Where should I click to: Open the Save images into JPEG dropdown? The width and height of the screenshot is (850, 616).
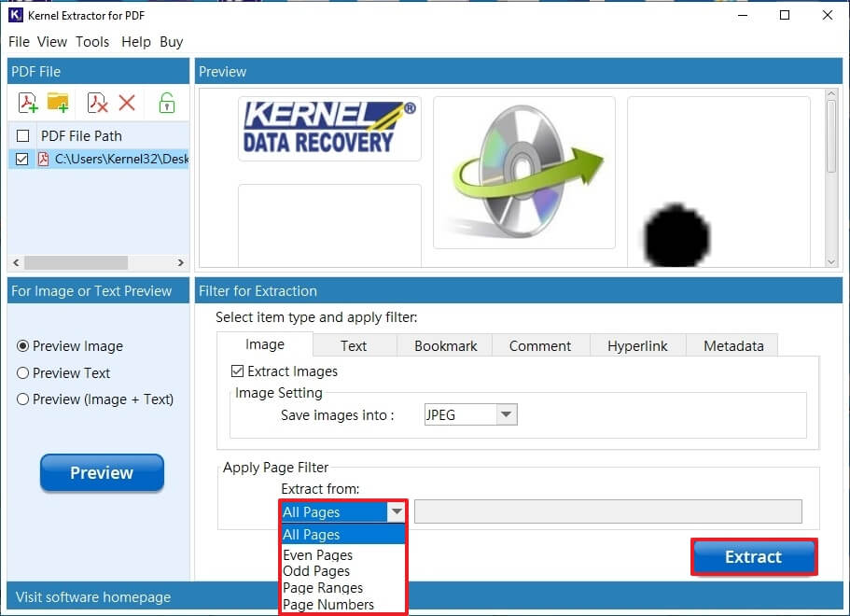506,414
